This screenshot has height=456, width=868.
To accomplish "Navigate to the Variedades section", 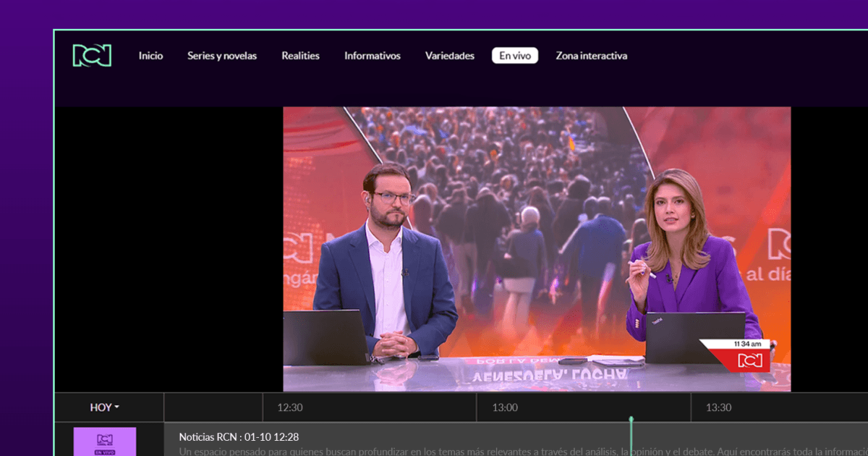I will pyautogui.click(x=449, y=56).
